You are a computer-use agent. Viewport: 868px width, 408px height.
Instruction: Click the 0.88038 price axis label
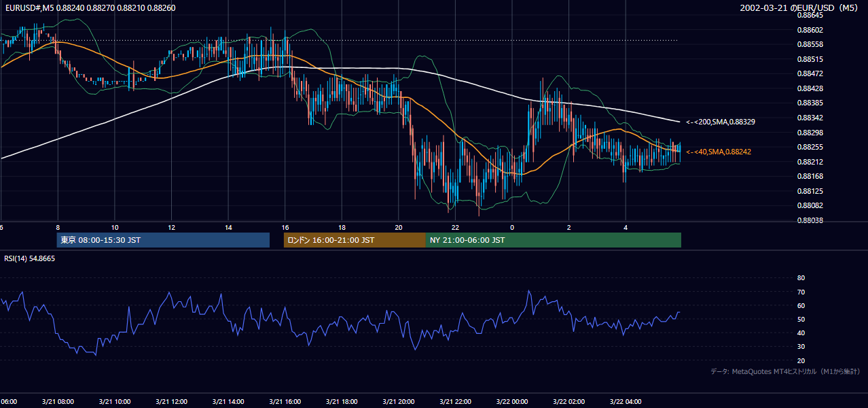pos(810,220)
